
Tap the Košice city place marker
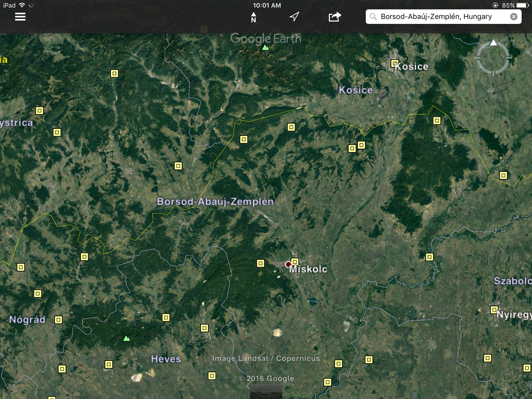point(395,63)
